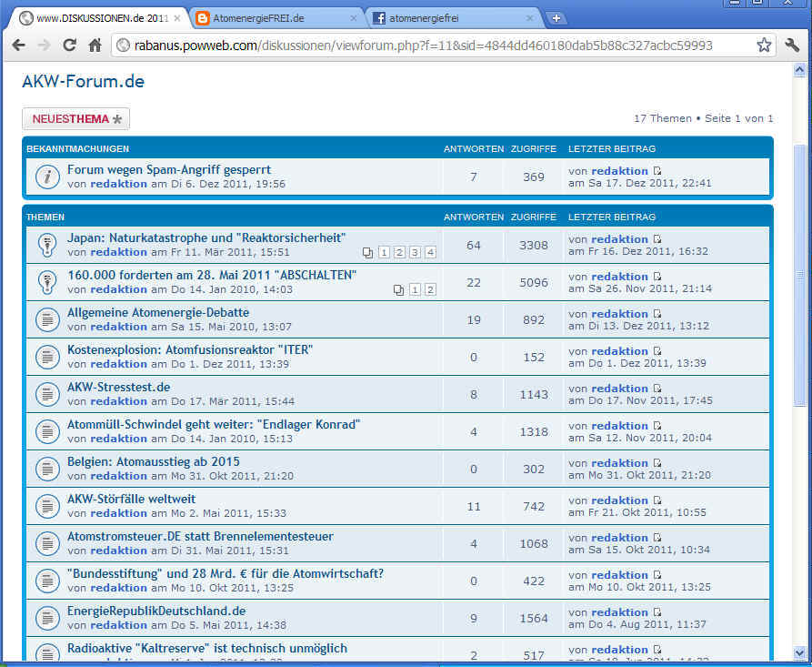Click topic icon beside Belgien: Atomausstieg

[x=46, y=469]
